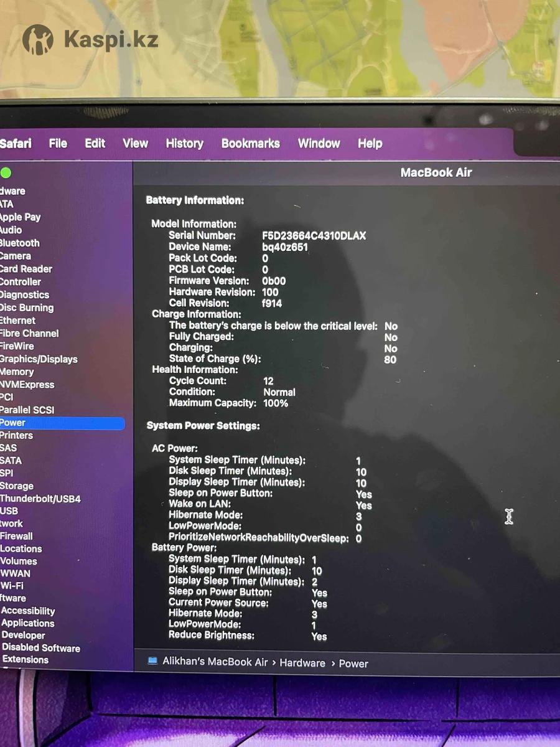
Task: Click the laptop icon in path bar
Action: pos(152,661)
